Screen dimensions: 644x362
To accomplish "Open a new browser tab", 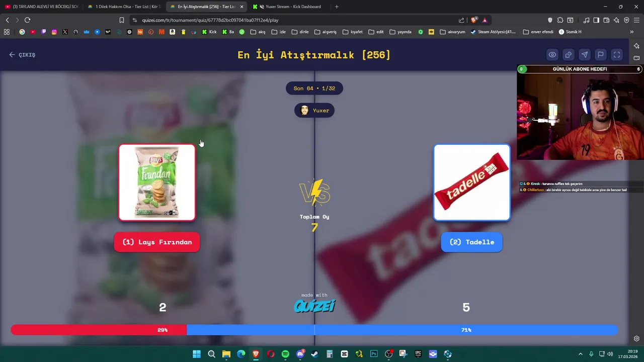I will point(337,7).
